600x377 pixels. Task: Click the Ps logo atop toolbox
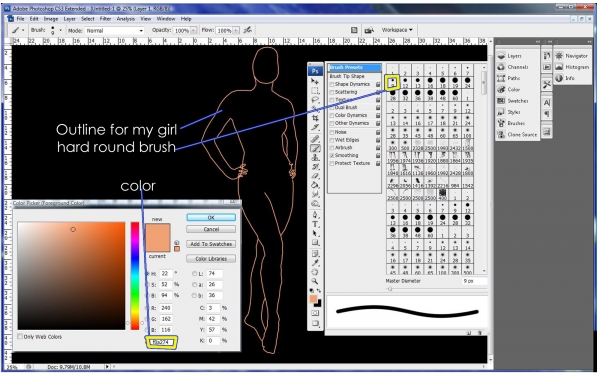(315, 71)
